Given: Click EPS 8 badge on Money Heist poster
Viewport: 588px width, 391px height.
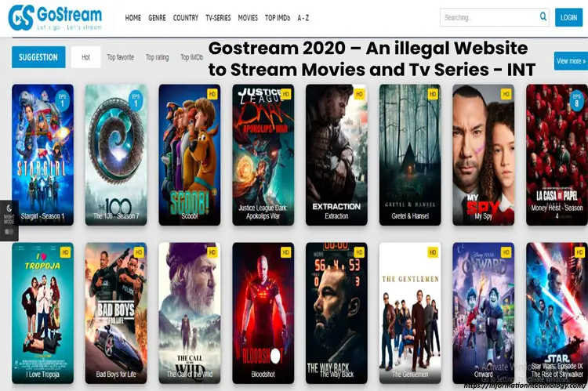Looking at the screenshot, I should tap(576, 100).
